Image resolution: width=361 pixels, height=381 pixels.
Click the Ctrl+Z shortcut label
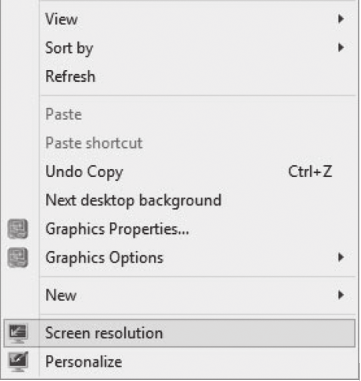[310, 172]
